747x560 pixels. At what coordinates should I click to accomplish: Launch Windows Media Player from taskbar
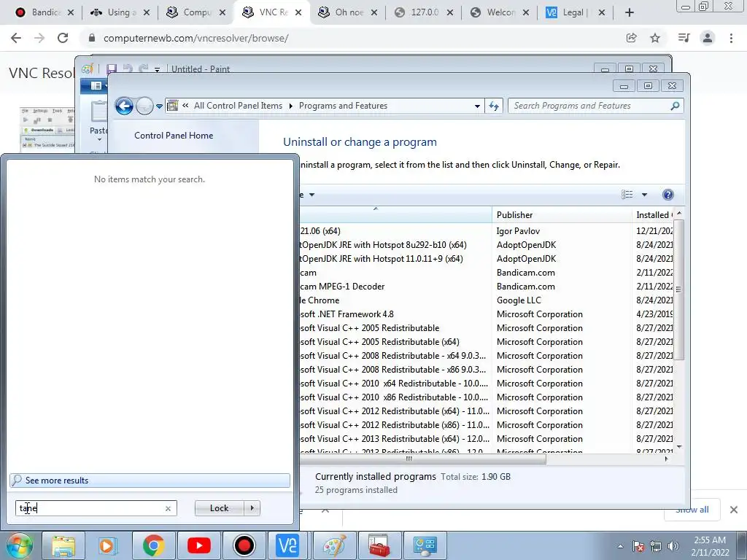tap(108, 545)
